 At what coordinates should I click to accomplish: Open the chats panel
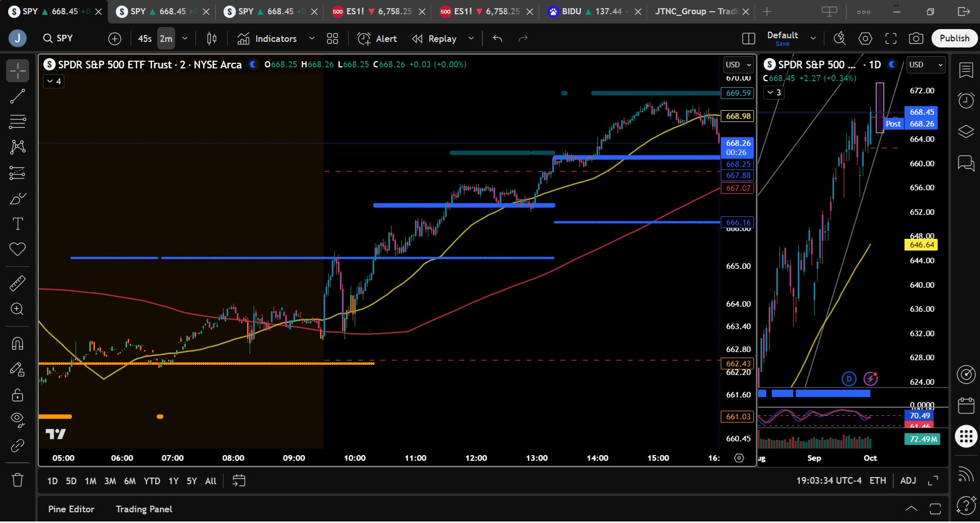[x=966, y=163]
